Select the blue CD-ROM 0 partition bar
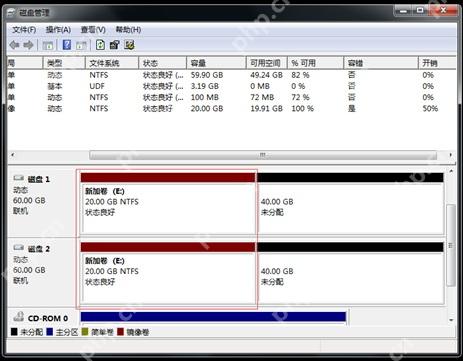 click(213, 317)
